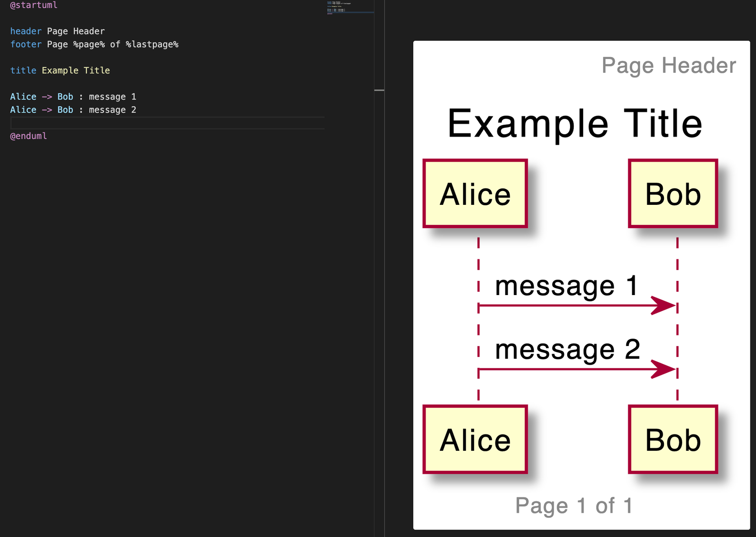
Task: Click 'Alice' on the message 1 code line
Action: [x=23, y=97]
